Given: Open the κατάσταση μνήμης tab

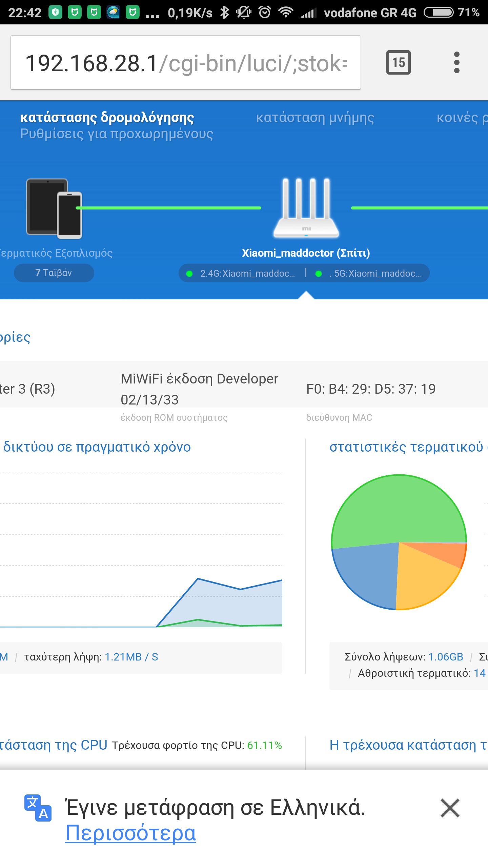Looking at the screenshot, I should pos(315,118).
